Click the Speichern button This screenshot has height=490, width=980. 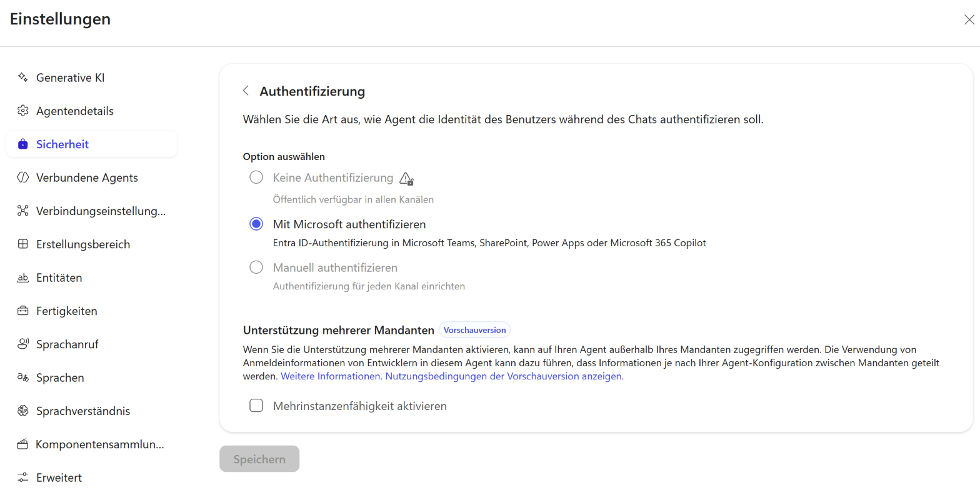pyautogui.click(x=259, y=459)
